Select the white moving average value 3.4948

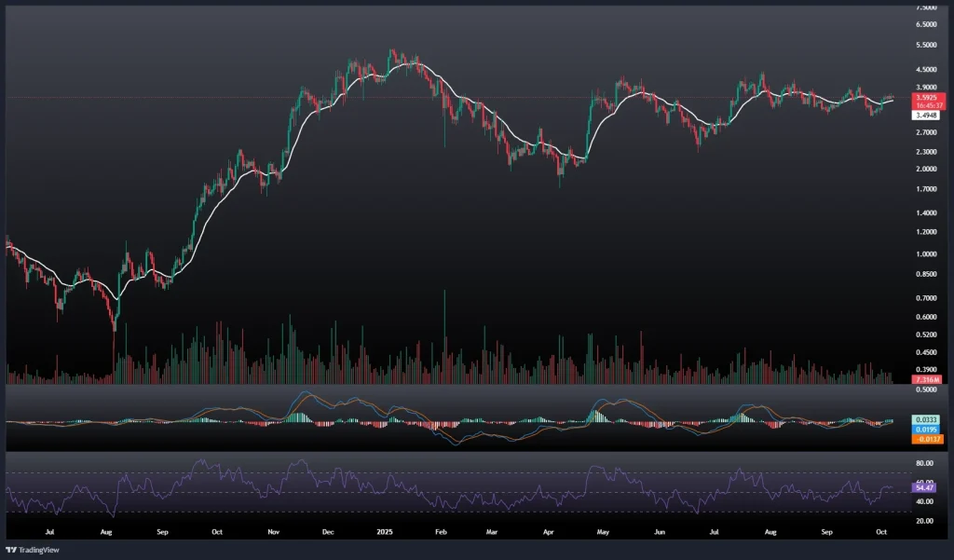tap(926, 116)
